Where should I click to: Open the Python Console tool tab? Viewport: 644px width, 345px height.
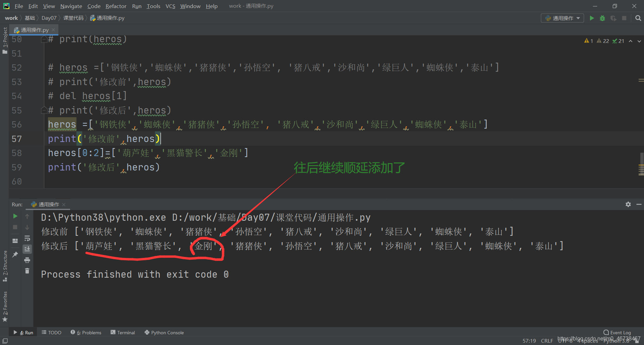tap(164, 333)
